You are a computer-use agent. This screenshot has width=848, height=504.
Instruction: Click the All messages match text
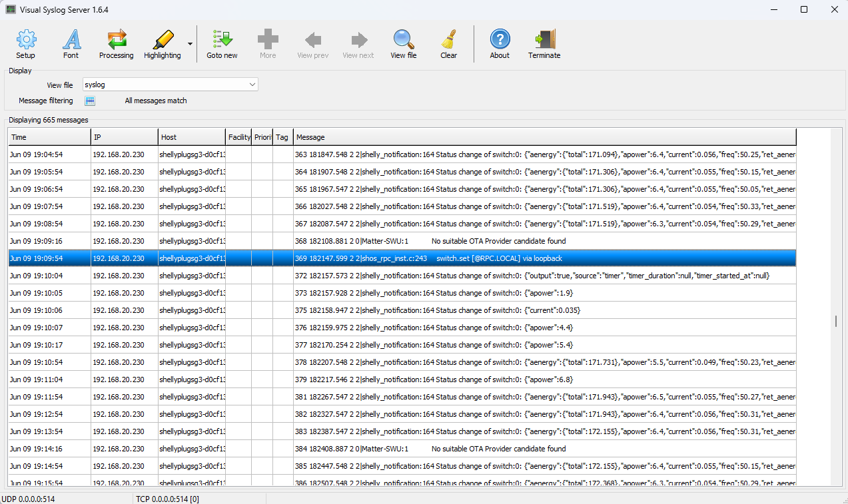point(156,101)
